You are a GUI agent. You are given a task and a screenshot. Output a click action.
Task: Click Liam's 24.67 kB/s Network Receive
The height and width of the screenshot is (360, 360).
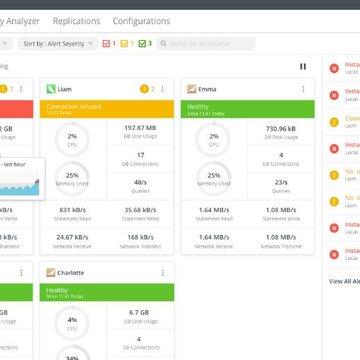point(72,241)
